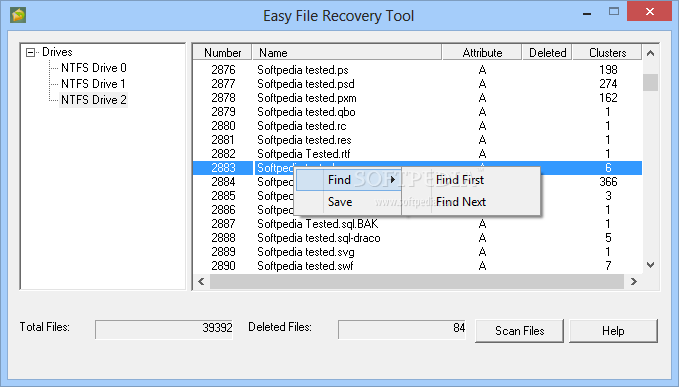
Task: Select row Softpedia tested.ps
Action: (x=417, y=70)
